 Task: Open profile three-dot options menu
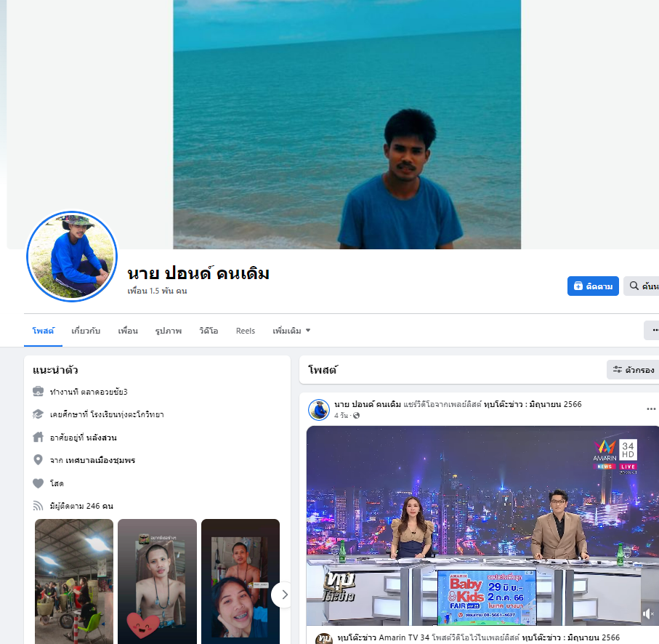pos(652,331)
